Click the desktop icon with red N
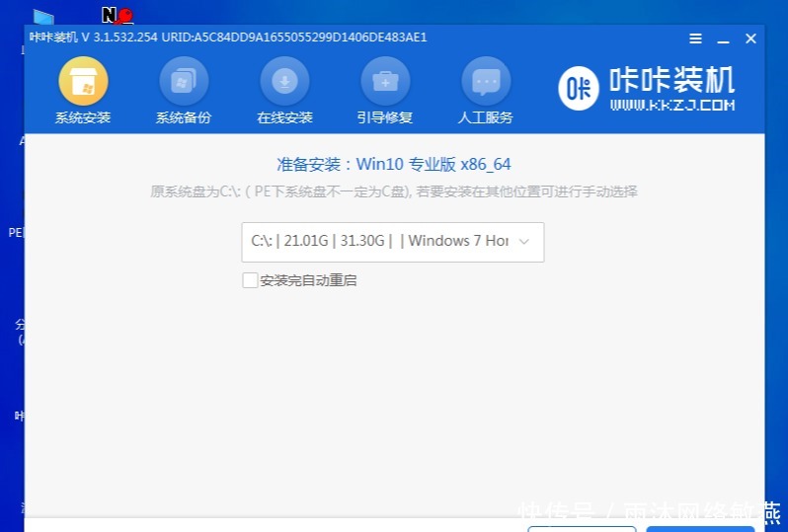The width and height of the screenshot is (788, 532). click(x=118, y=16)
